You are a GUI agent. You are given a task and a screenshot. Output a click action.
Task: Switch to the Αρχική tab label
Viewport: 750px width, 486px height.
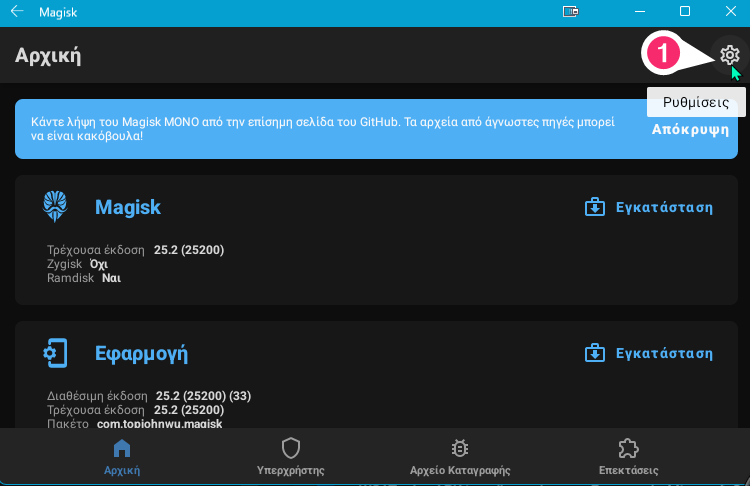(122, 470)
